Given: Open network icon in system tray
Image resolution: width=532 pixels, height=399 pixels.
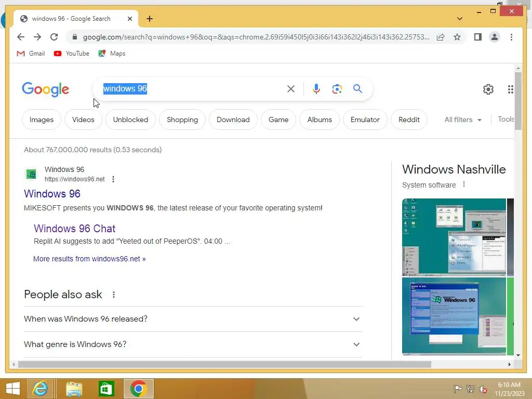Looking at the screenshot, I should click(x=471, y=389).
